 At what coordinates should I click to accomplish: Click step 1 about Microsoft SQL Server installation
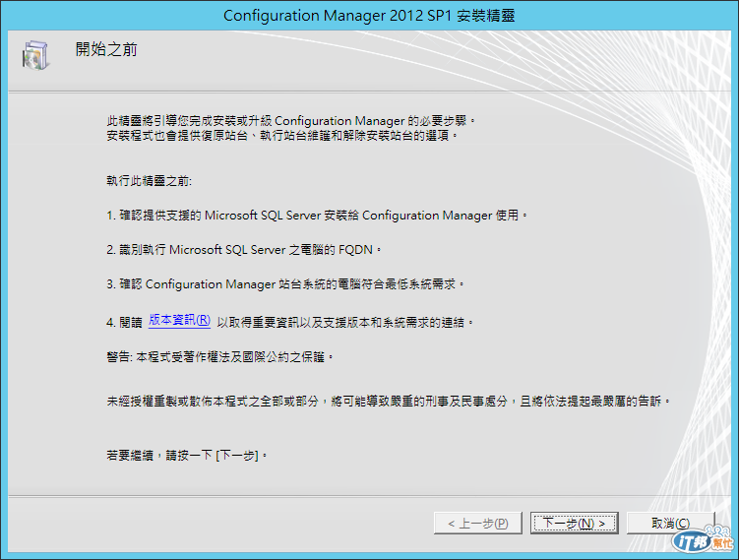(x=317, y=216)
